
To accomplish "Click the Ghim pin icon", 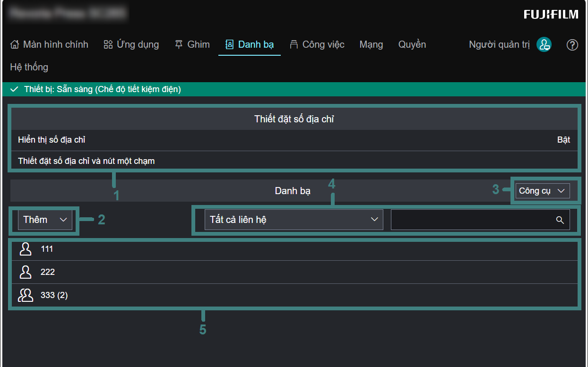I will (x=179, y=45).
